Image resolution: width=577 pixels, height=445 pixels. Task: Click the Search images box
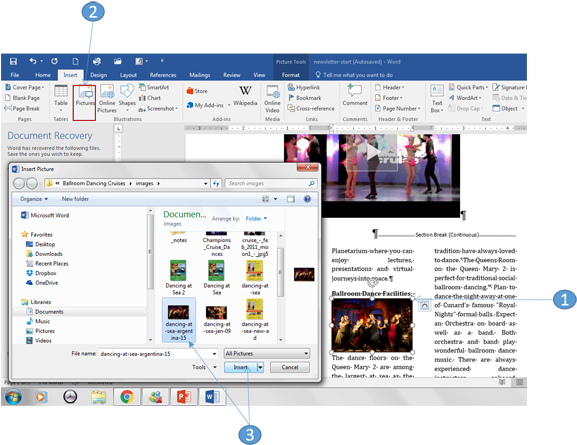[x=270, y=183]
